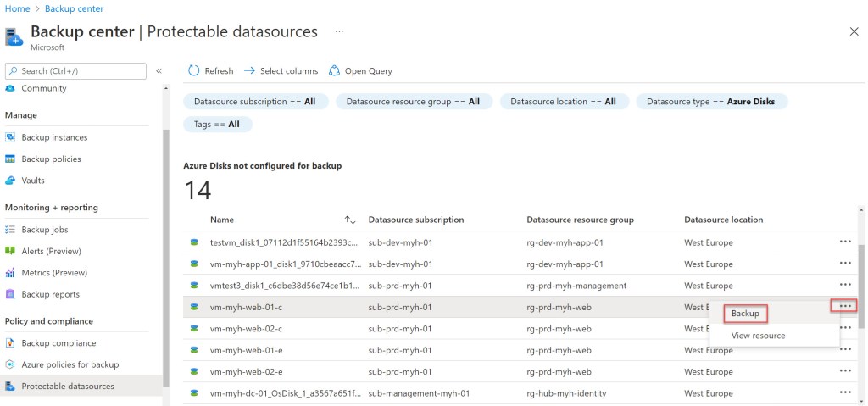
Task: Collapse the sidebar with double chevron
Action: [159, 71]
